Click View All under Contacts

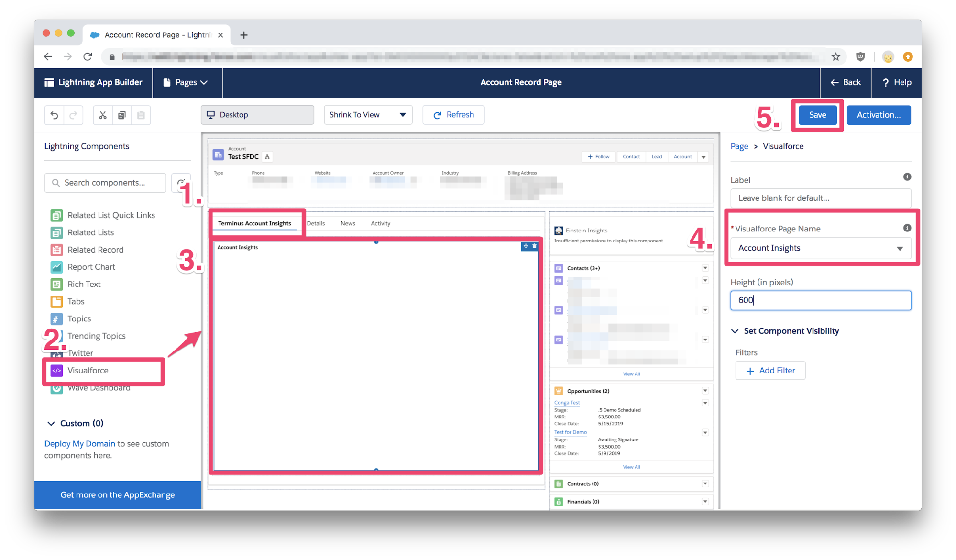coord(631,374)
